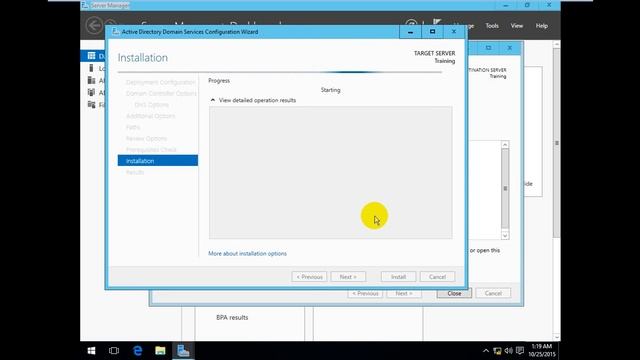Select Domain Controller Options step
The height and width of the screenshot is (360, 640).
pyautogui.click(x=161, y=93)
